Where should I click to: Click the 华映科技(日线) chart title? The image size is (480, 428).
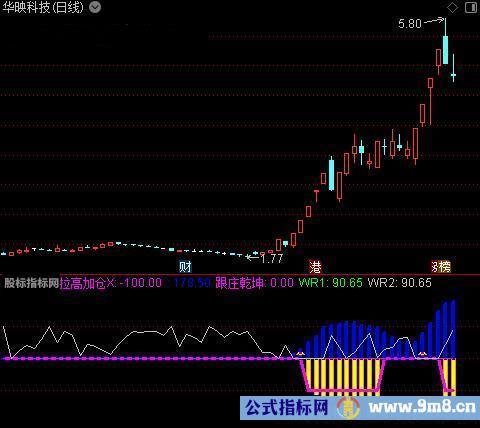43,7
